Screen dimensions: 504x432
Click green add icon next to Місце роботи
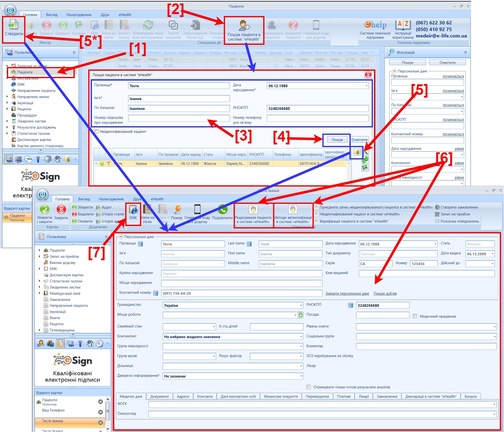pos(300,315)
